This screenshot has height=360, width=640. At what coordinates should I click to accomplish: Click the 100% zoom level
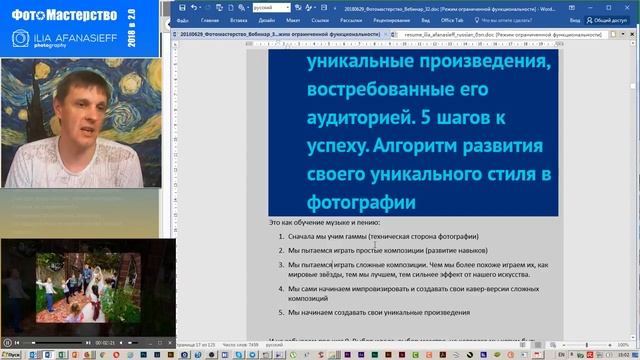coord(623,345)
